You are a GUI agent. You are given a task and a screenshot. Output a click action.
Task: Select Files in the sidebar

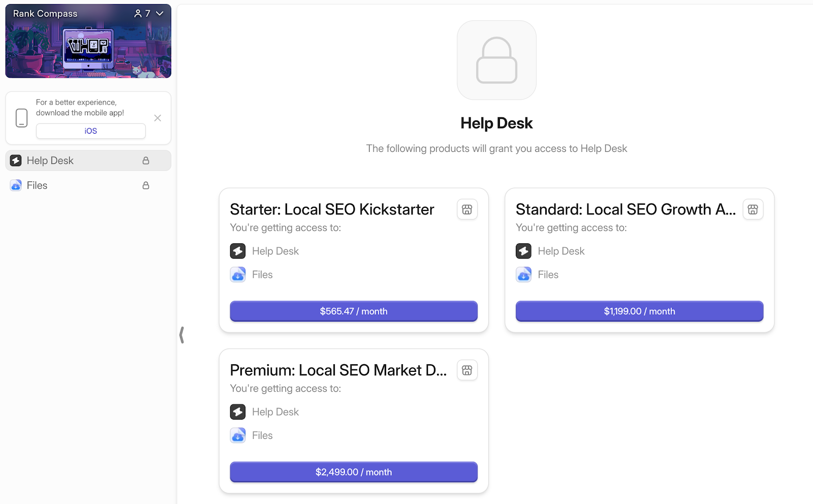click(88, 185)
